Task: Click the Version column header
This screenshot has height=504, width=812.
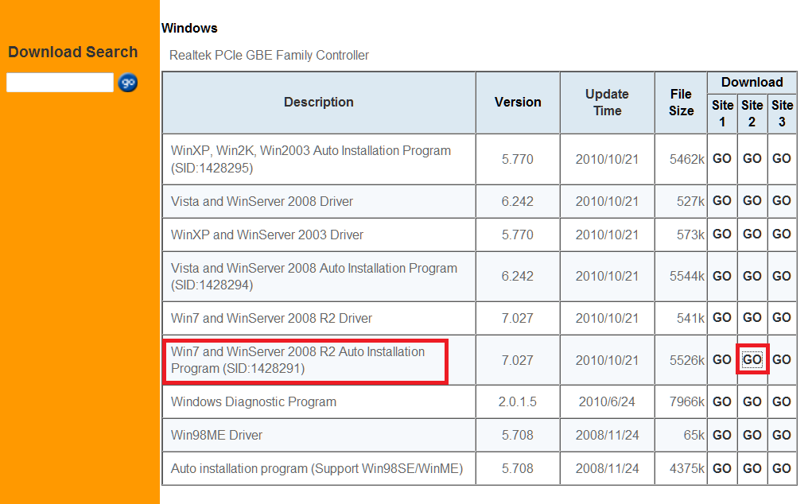Action: 518,103
